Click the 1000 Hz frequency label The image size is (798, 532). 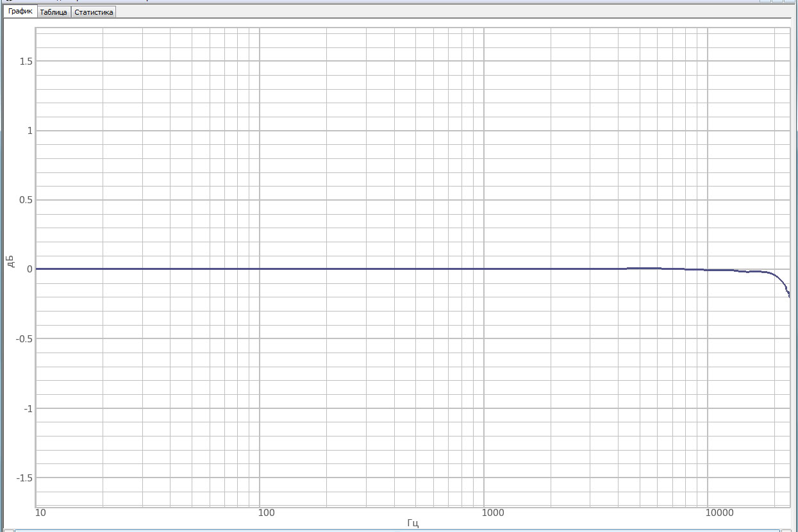pyautogui.click(x=493, y=513)
